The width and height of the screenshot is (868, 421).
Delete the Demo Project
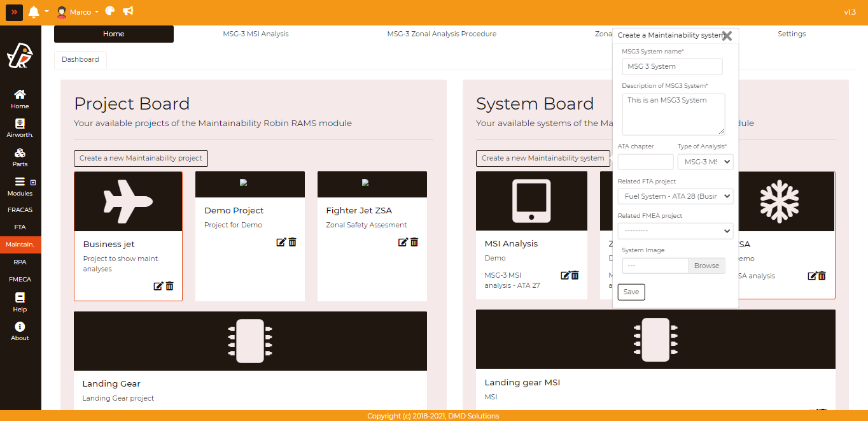coord(293,242)
